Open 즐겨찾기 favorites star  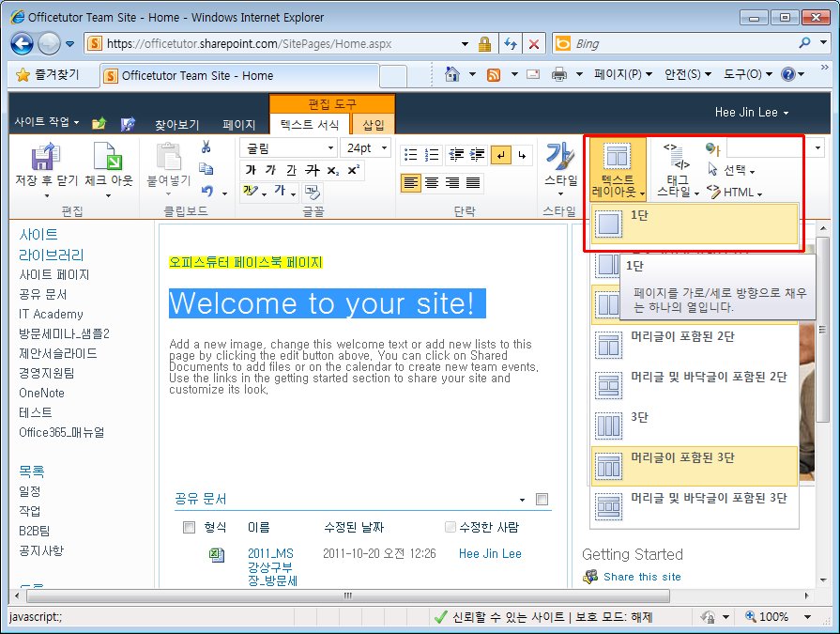click(23, 75)
